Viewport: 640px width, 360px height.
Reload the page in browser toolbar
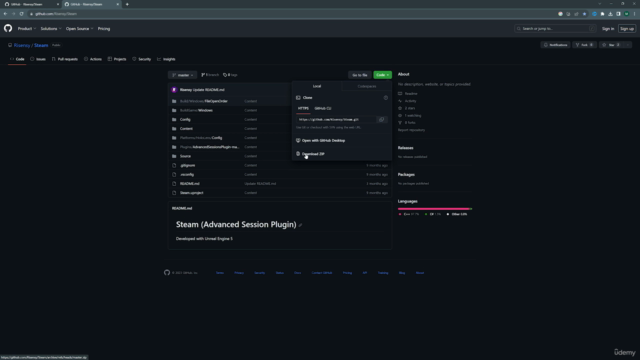(22, 13)
